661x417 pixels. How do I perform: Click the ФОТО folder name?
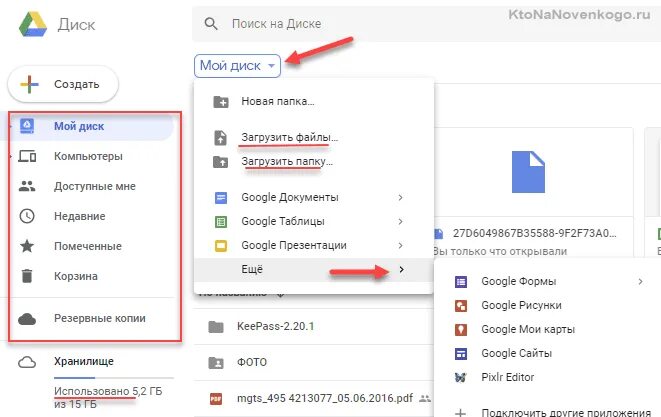pos(252,363)
